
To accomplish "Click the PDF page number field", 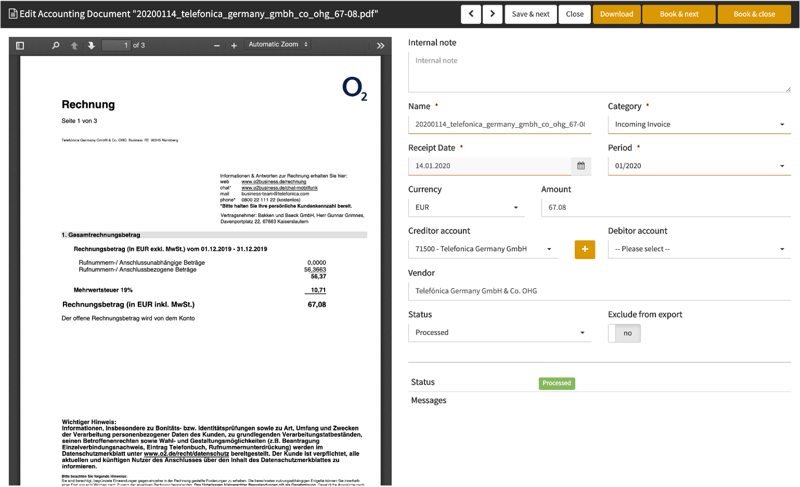I will pyautogui.click(x=116, y=45).
